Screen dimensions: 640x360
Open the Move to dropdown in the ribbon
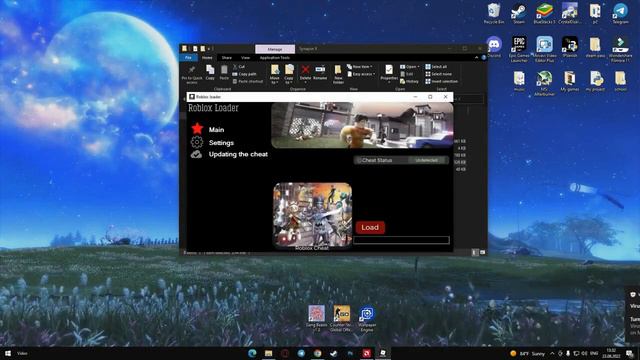tap(275, 74)
